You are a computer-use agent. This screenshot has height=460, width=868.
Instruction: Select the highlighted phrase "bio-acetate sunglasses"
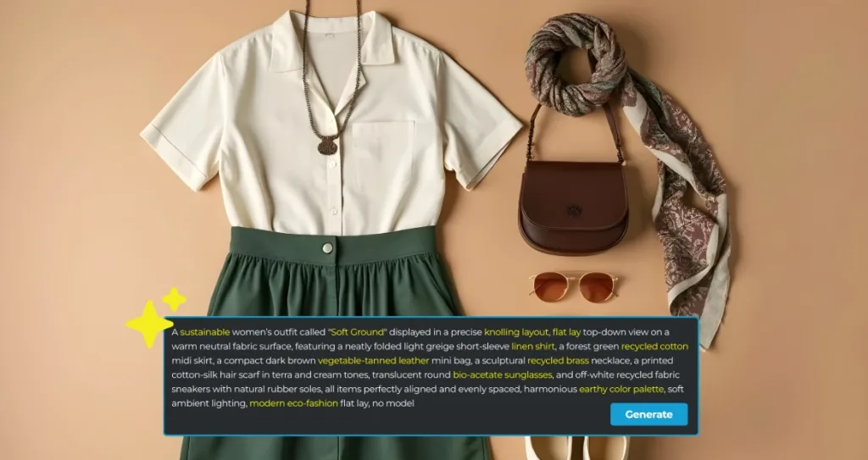pyautogui.click(x=502, y=375)
